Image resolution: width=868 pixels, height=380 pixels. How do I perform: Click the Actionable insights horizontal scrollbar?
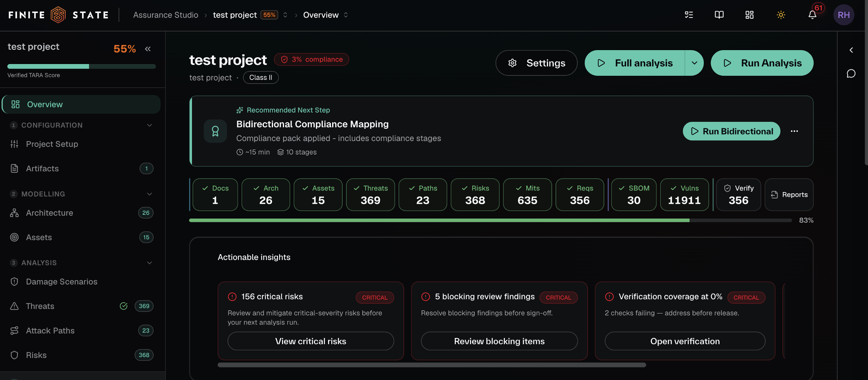(x=432, y=365)
